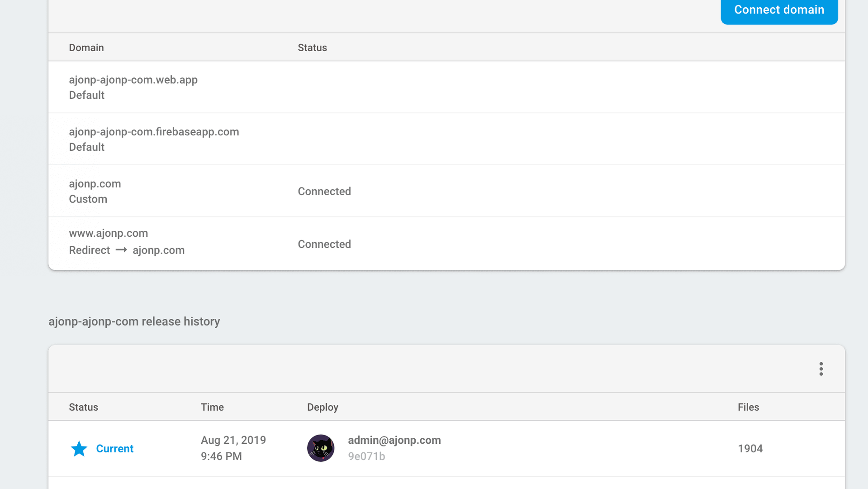This screenshot has width=868, height=489.
Task: Click the Files column header
Action: 748,407
